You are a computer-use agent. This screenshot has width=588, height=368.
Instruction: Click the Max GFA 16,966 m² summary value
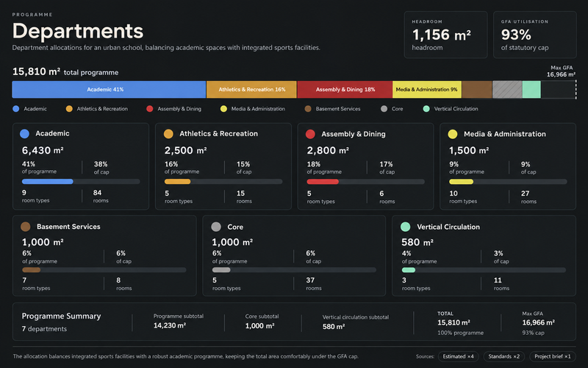[x=538, y=322]
